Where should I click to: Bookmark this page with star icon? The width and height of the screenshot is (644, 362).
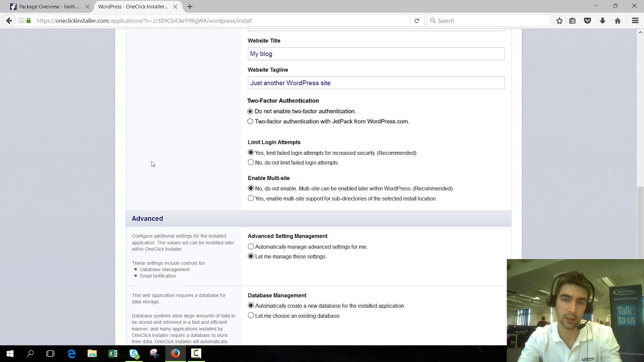pos(559,21)
